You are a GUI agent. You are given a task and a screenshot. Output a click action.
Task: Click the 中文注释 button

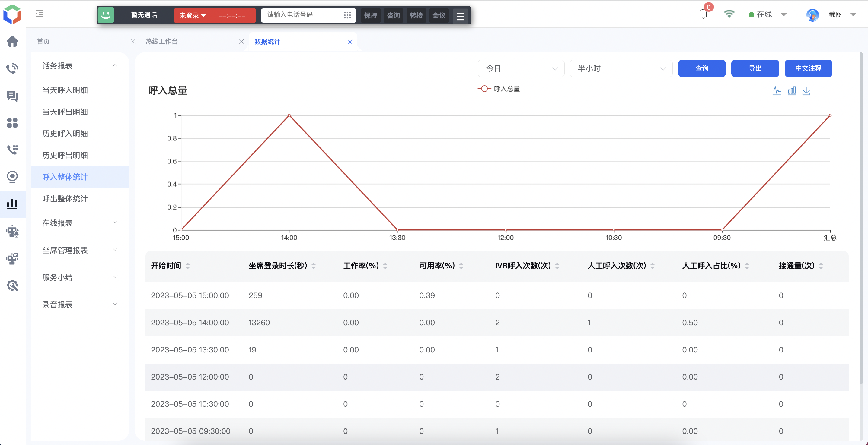point(808,68)
